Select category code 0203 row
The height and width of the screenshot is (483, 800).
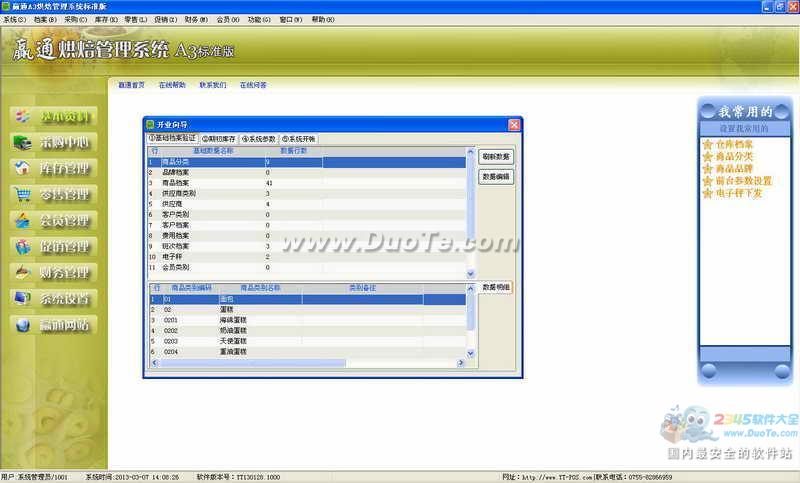308,341
